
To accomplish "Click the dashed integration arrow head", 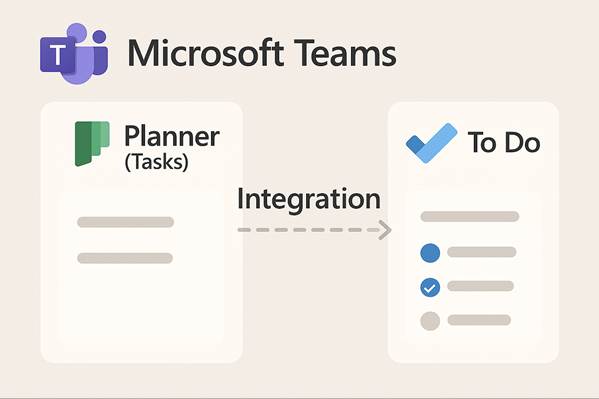I will tap(385, 230).
